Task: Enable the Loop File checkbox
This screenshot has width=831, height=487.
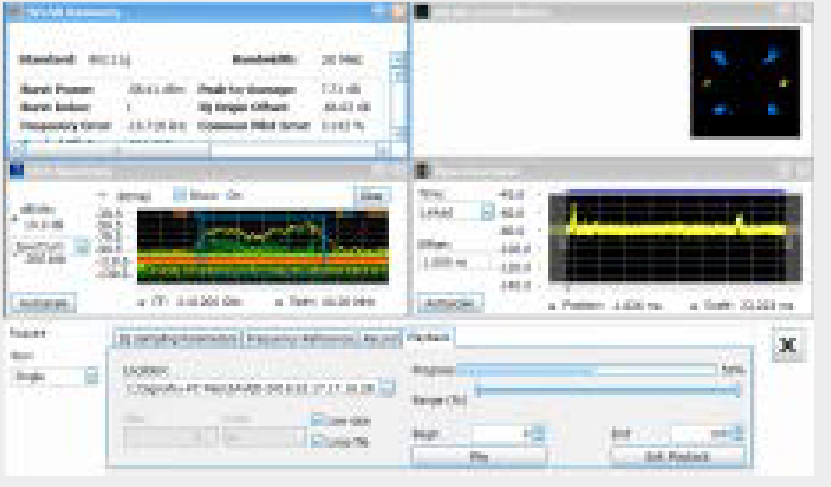Action: [317, 440]
